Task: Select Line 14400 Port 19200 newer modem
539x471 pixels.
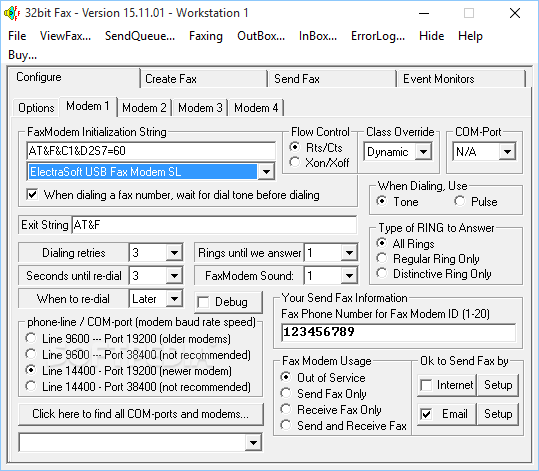Action: [x=31, y=370]
